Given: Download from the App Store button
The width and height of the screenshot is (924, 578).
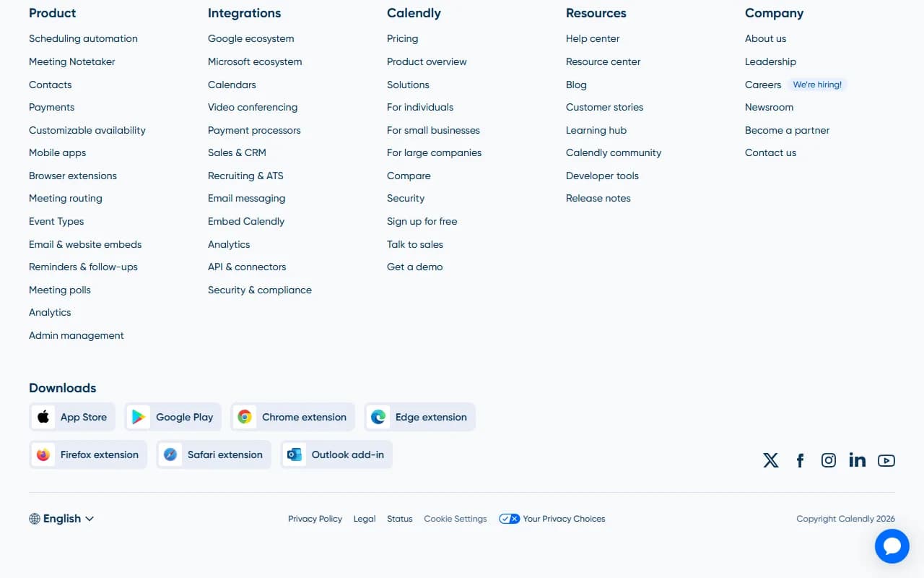Looking at the screenshot, I should [72, 417].
